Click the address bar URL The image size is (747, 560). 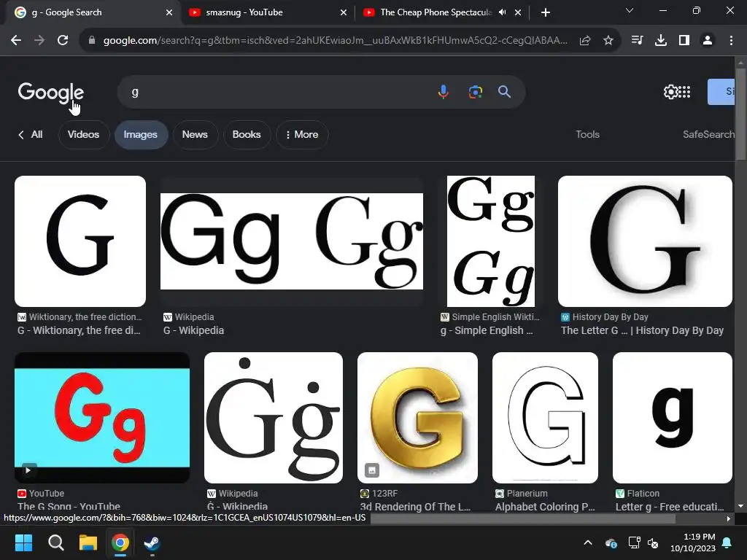[x=335, y=41]
